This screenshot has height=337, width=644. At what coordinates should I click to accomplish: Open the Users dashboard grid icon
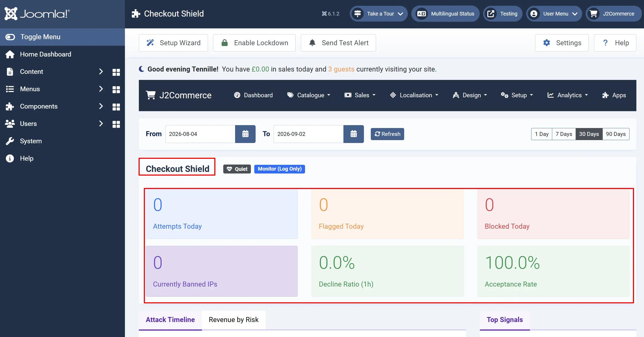pyautogui.click(x=116, y=124)
